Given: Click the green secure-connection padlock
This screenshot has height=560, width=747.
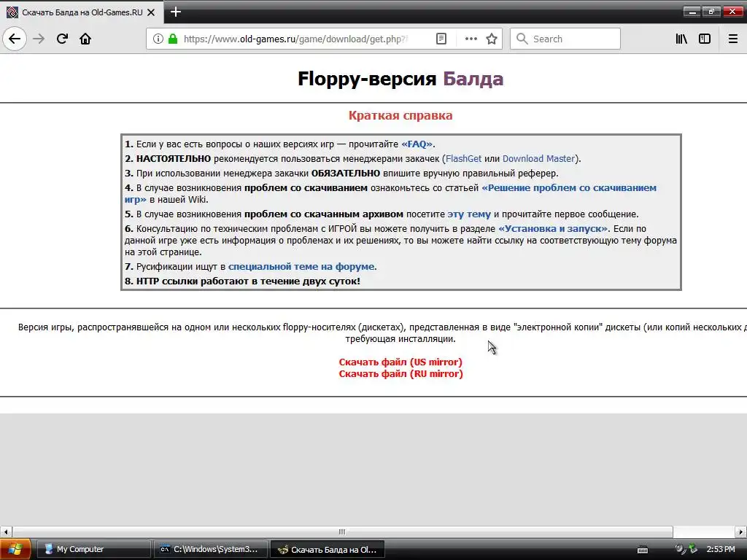Looking at the screenshot, I should pyautogui.click(x=173, y=39).
